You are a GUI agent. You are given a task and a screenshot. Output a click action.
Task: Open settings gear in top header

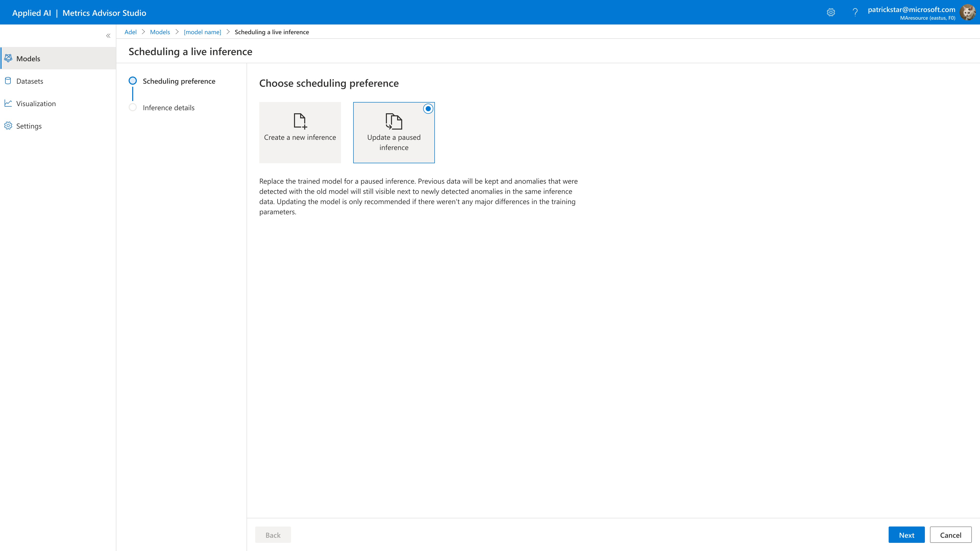pyautogui.click(x=831, y=12)
